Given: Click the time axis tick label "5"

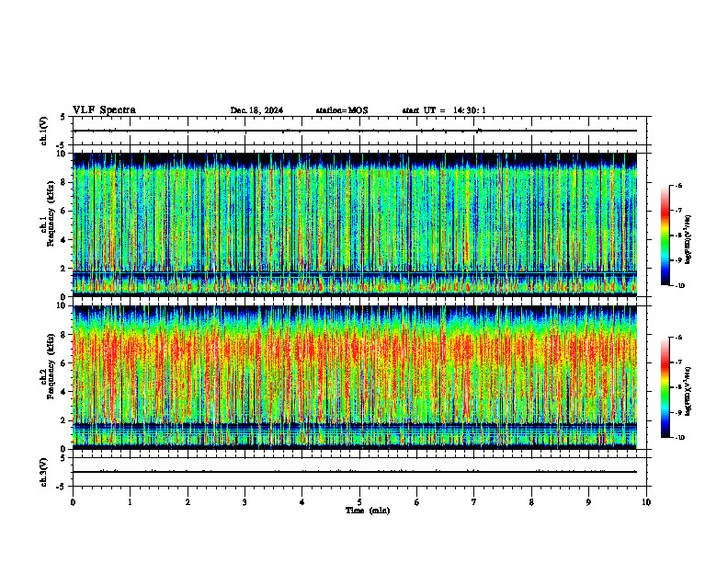Looking at the screenshot, I should (359, 502).
